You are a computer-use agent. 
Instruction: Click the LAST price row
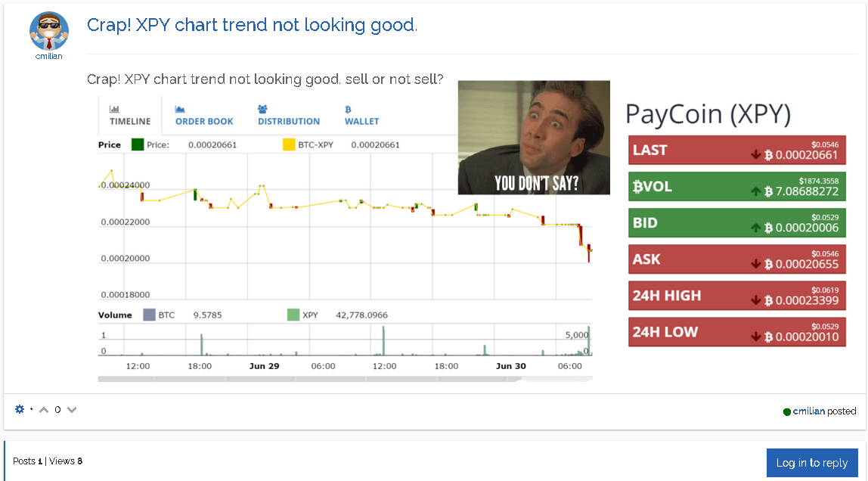point(736,150)
